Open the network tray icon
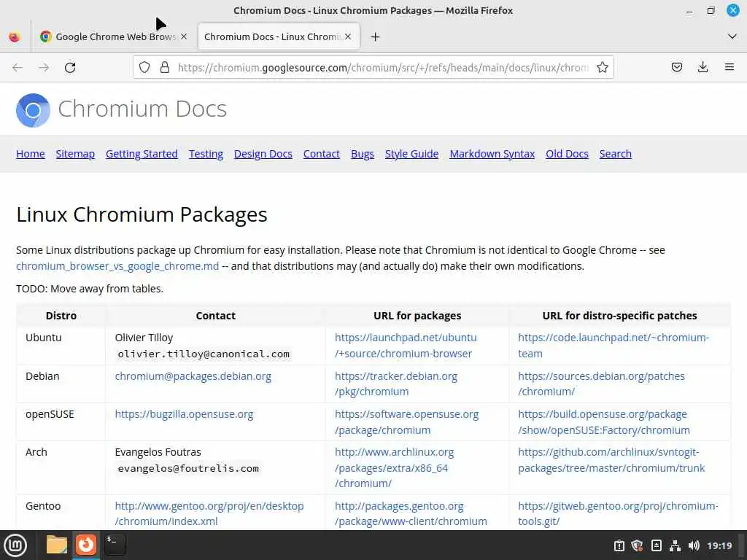747x560 pixels. point(675,545)
